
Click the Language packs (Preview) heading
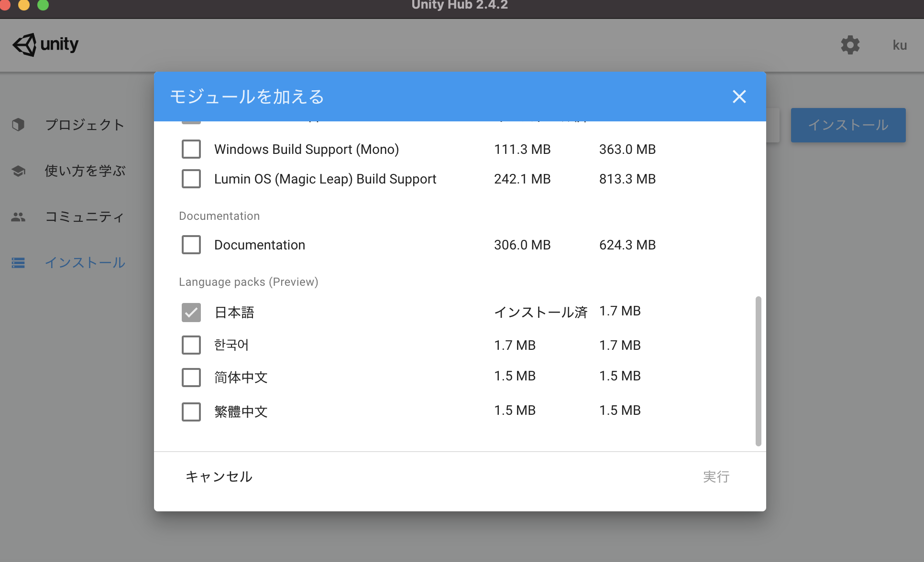[x=249, y=282]
